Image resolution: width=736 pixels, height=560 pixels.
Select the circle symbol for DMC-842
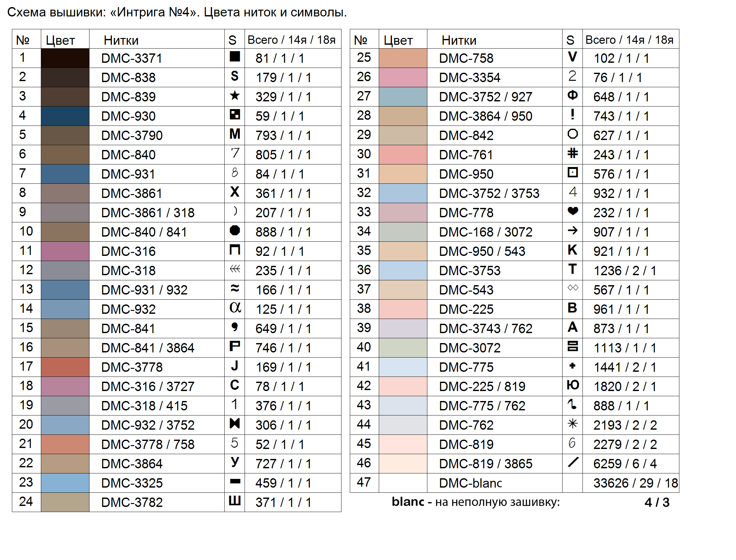[573, 134]
